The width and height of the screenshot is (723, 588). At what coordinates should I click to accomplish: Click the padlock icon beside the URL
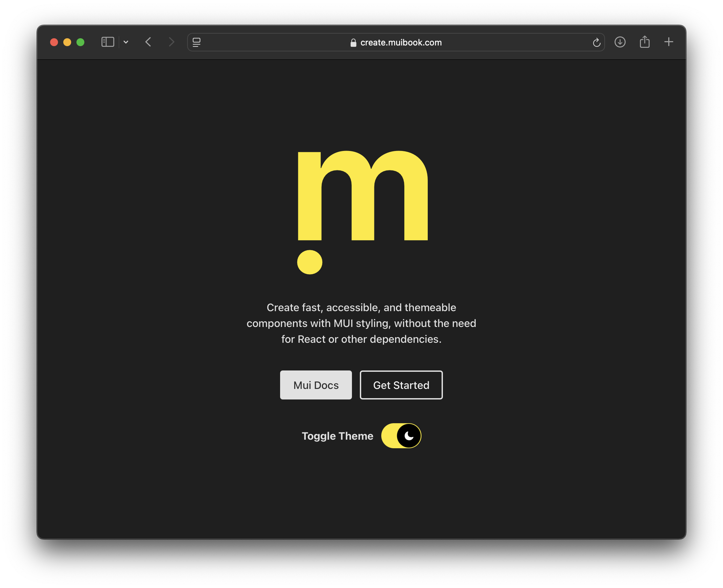(353, 42)
